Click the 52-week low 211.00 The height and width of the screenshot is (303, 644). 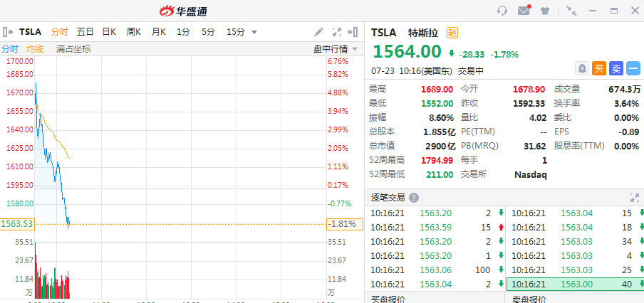coord(440,175)
